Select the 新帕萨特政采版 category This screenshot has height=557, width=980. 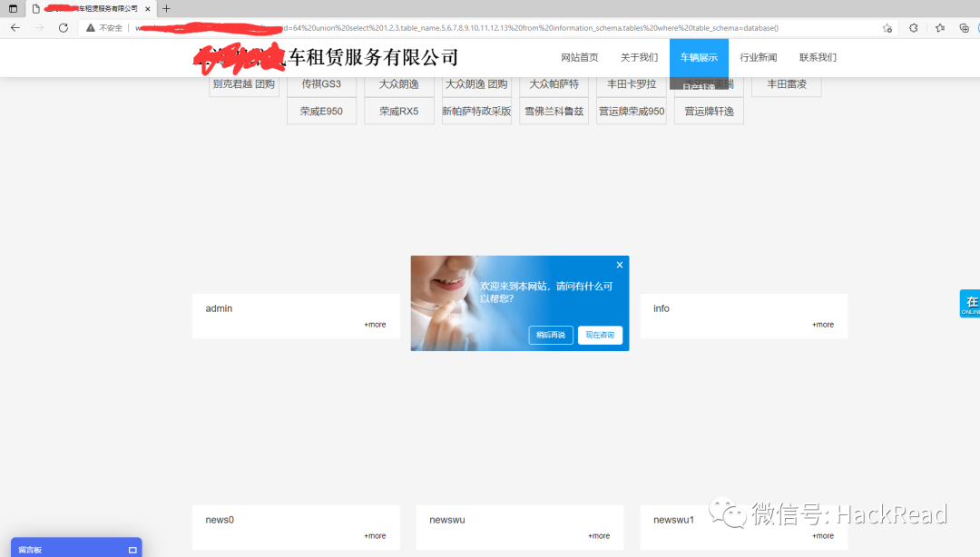[x=476, y=112]
